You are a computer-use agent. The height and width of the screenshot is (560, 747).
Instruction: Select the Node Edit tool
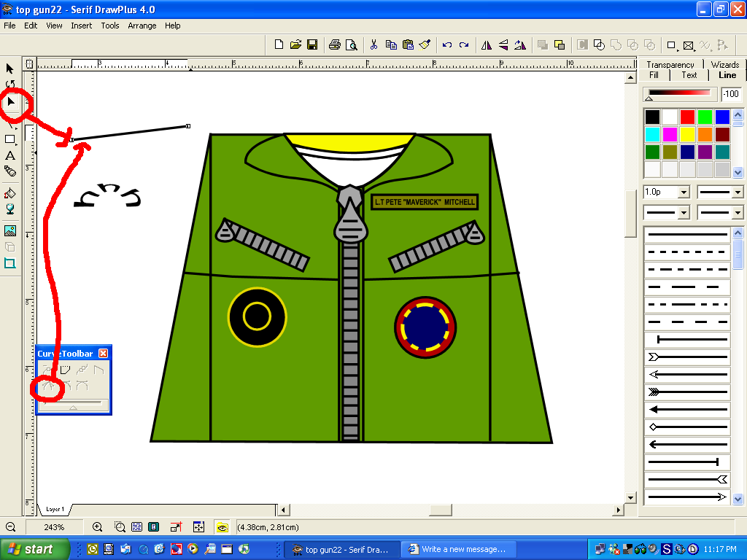pos(9,102)
